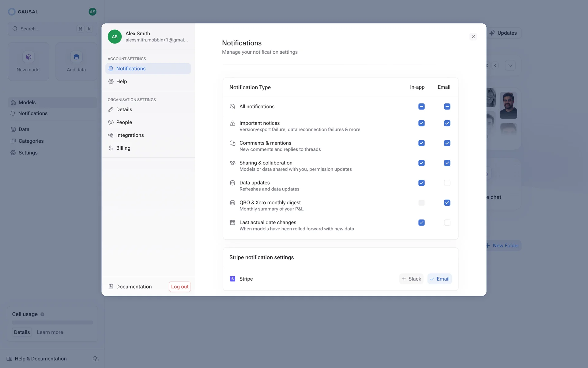Click the Cell usage progress bar
The height and width of the screenshot is (368, 588).
pyautogui.click(x=52, y=322)
